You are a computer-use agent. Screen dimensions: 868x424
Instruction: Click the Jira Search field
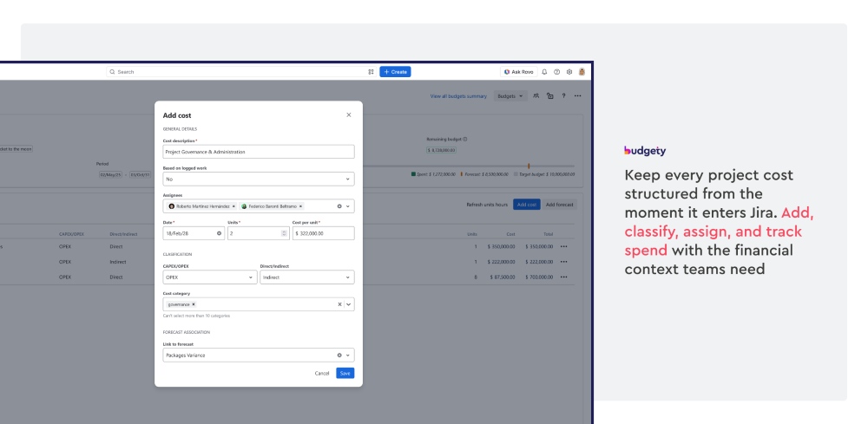tap(240, 72)
